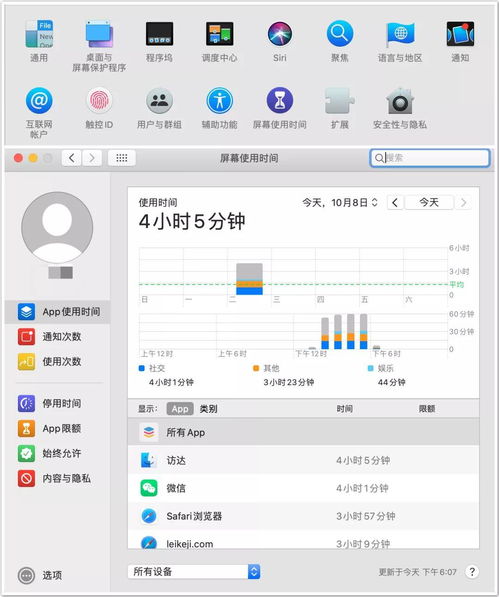Open the Touch ID (触控ID) preference pane
The height and width of the screenshot is (597, 499).
[99, 101]
